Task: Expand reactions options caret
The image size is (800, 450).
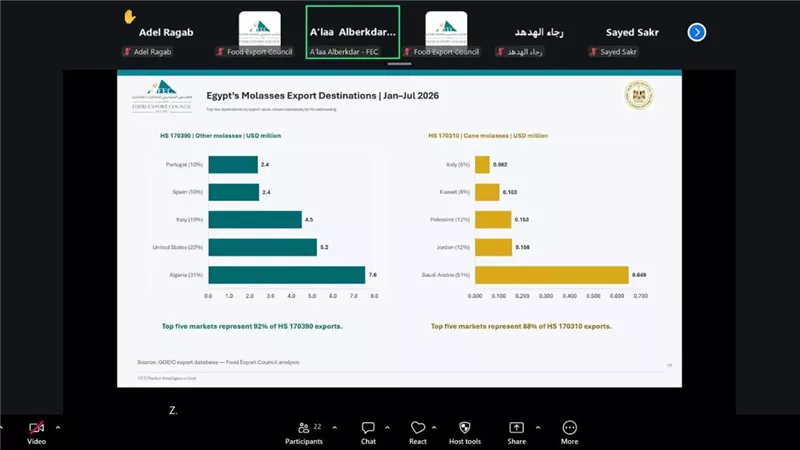Action: coord(434,428)
